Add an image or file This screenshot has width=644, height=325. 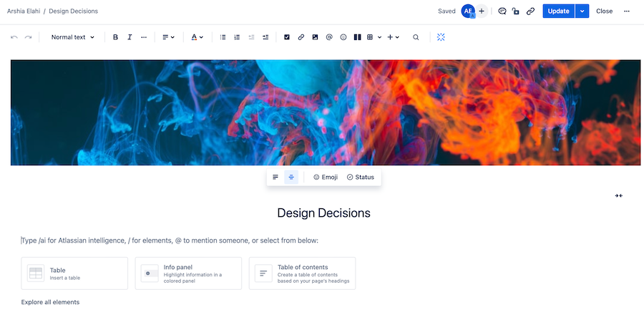(x=315, y=37)
